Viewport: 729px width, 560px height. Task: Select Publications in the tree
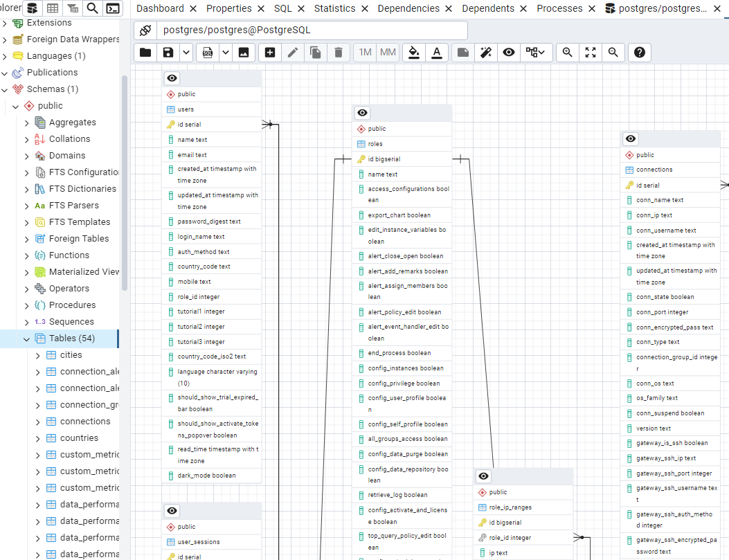tap(52, 73)
